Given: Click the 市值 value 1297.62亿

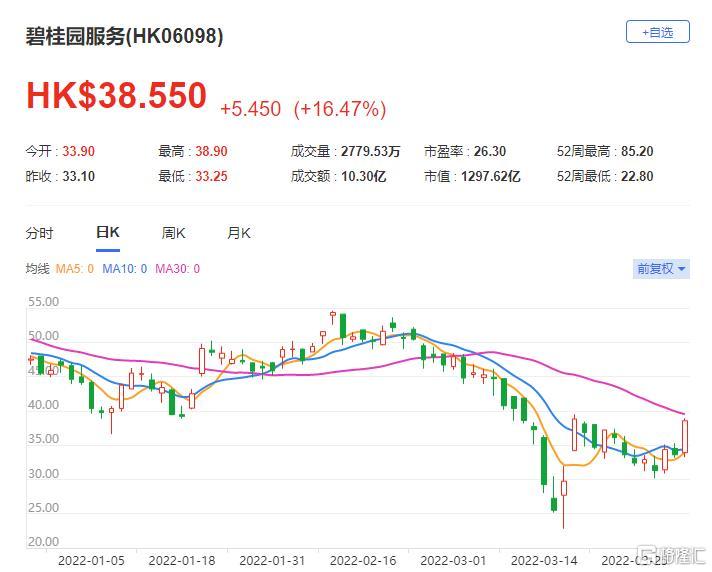Looking at the screenshot, I should pos(492,176).
